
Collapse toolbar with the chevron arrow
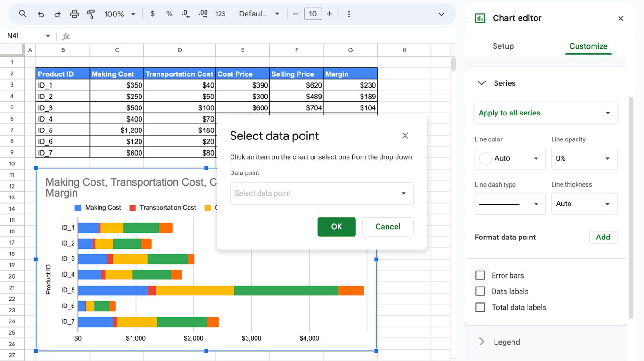tap(441, 14)
